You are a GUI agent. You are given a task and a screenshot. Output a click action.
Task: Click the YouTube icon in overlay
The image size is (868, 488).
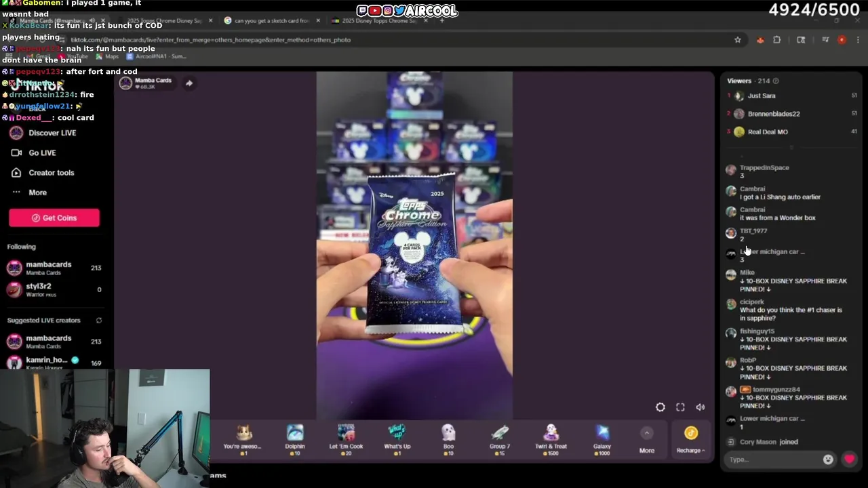pos(375,11)
